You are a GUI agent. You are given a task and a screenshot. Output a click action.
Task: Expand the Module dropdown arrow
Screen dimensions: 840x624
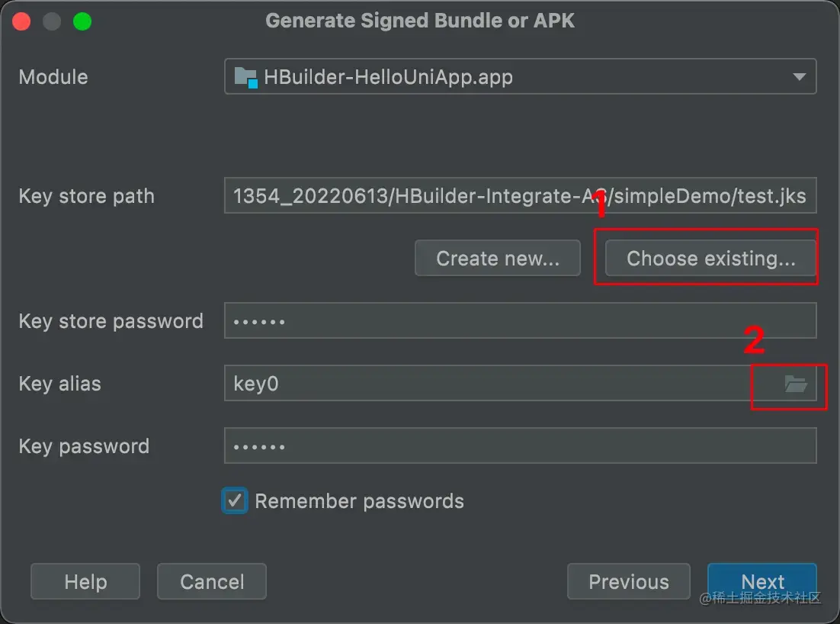[x=800, y=76]
